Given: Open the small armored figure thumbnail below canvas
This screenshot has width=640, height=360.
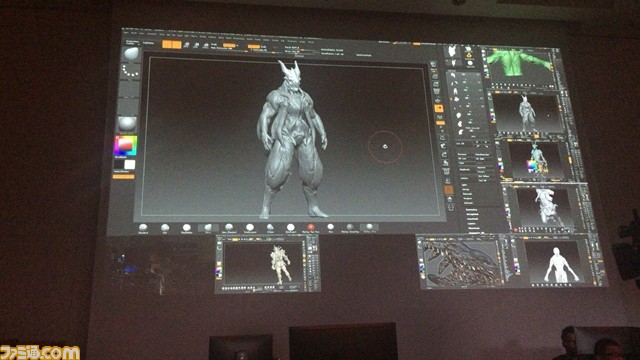Looking at the screenshot, I should [267, 264].
